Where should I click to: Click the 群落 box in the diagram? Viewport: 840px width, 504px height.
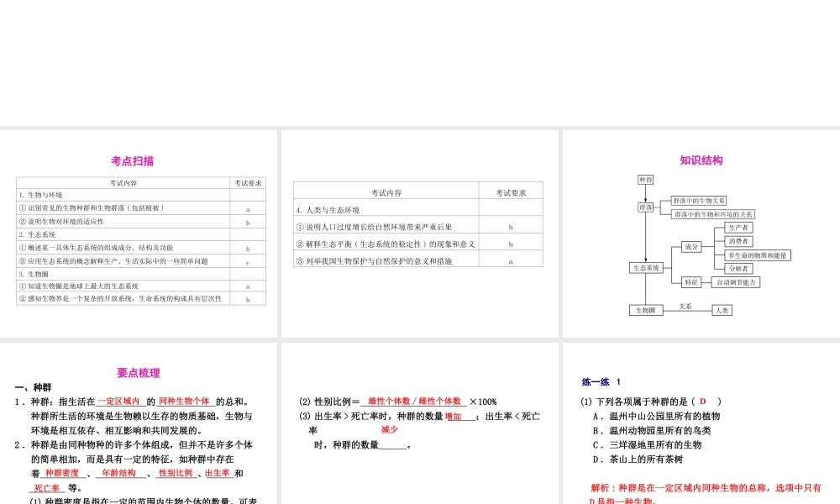pos(645,207)
